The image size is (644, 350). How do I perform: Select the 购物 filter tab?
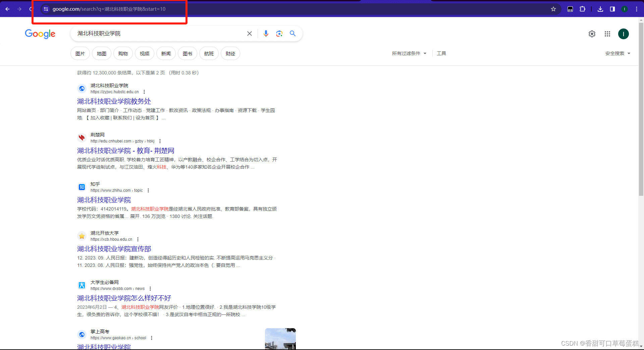click(123, 54)
